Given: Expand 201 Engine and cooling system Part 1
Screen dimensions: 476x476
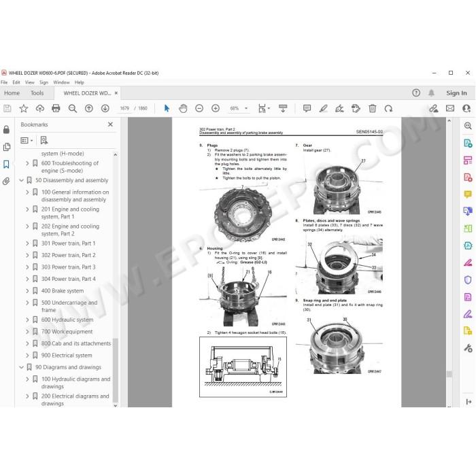Looking at the screenshot, I should click(27, 209).
